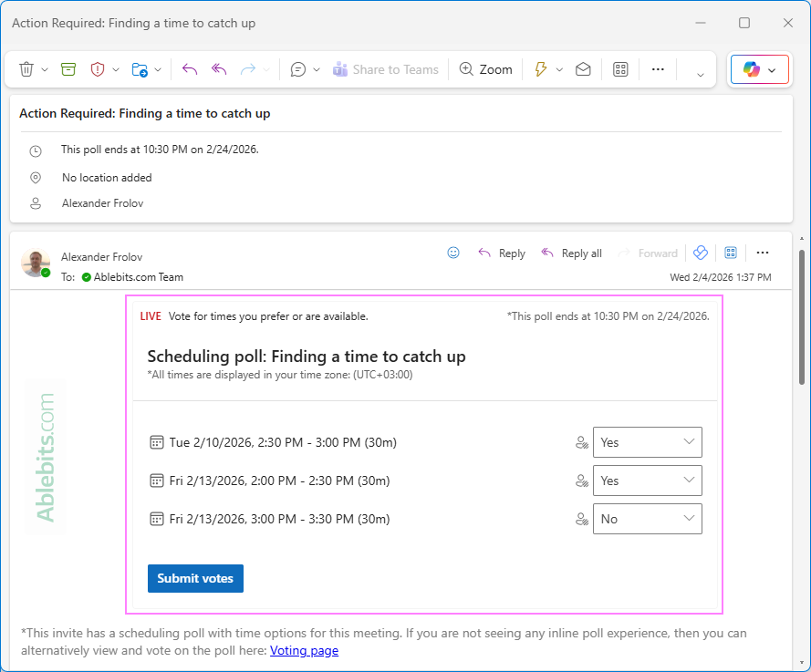Select the Quick Steps lightning icon

542,68
